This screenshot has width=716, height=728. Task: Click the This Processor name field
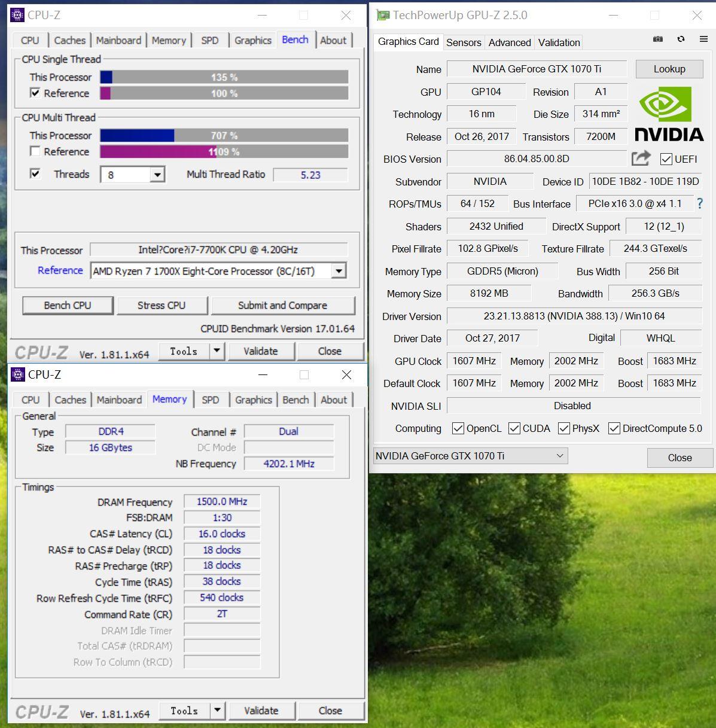[x=218, y=249]
